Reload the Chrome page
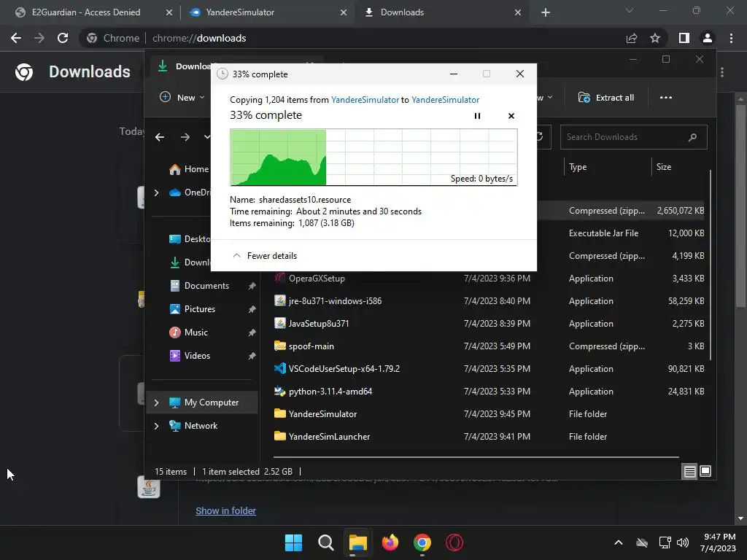Image resolution: width=747 pixels, height=560 pixels. [63, 38]
